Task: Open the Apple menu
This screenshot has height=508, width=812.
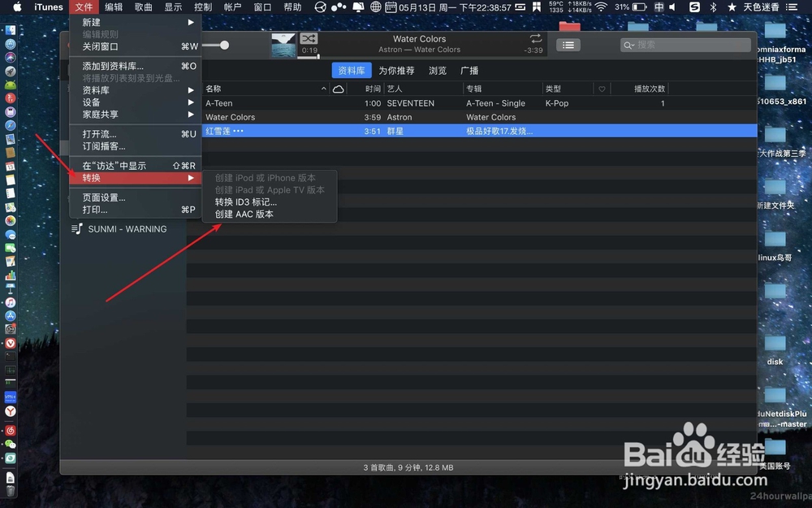Action: [17, 7]
